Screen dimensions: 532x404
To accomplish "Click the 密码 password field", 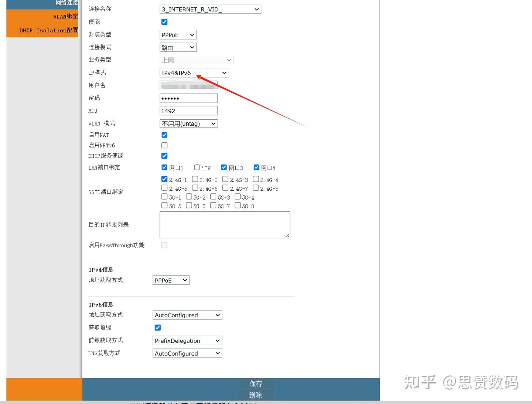I will tap(188, 98).
